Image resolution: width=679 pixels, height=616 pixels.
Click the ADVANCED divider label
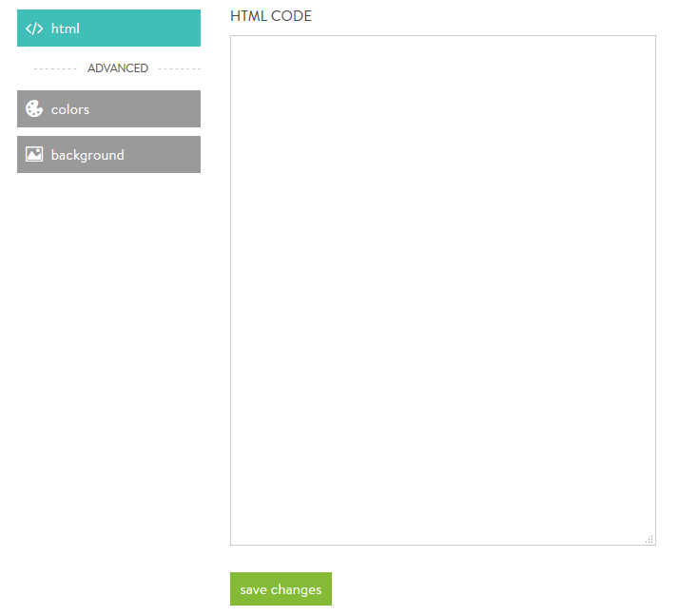pos(118,68)
